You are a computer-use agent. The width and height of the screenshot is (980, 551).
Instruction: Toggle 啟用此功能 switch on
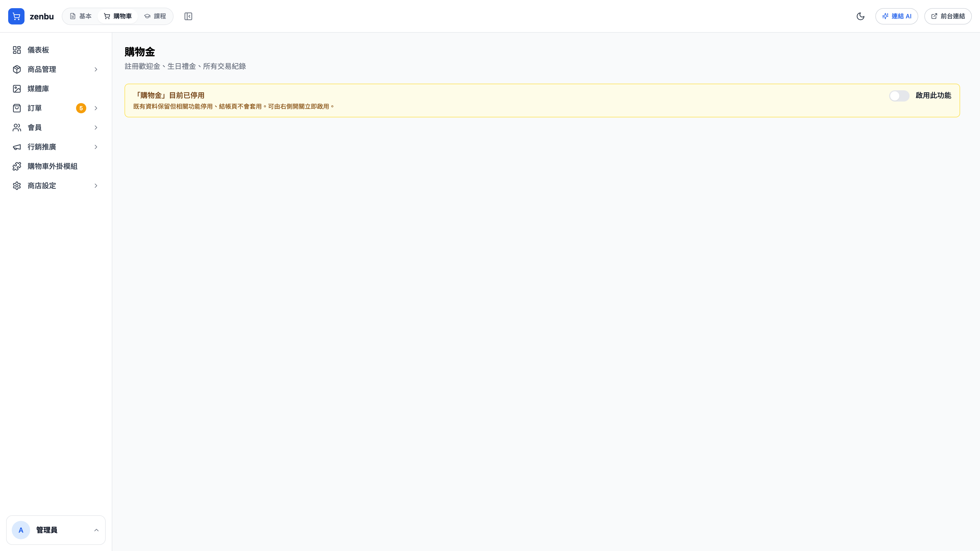click(x=899, y=96)
